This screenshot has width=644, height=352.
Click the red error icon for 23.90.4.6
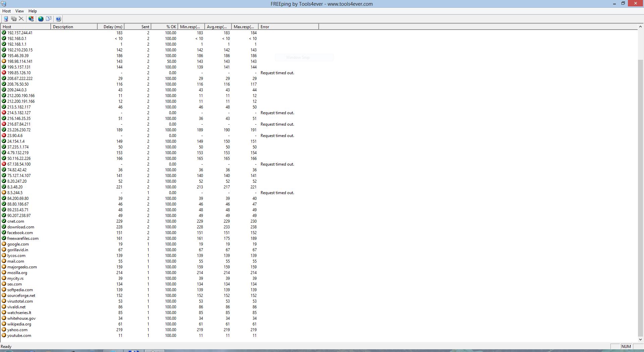[x=4, y=135]
